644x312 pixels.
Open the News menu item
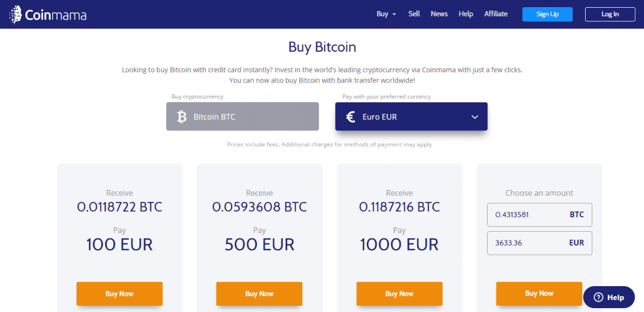(x=439, y=14)
